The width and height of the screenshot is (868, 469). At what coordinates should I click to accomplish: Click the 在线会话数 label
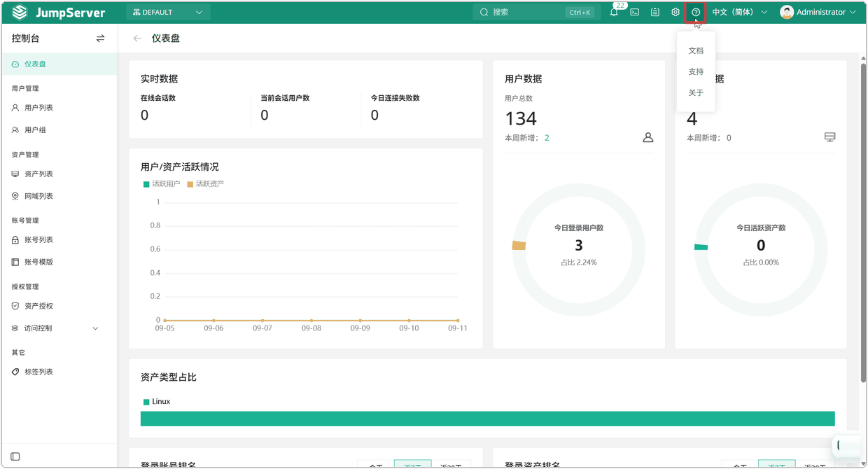point(158,98)
